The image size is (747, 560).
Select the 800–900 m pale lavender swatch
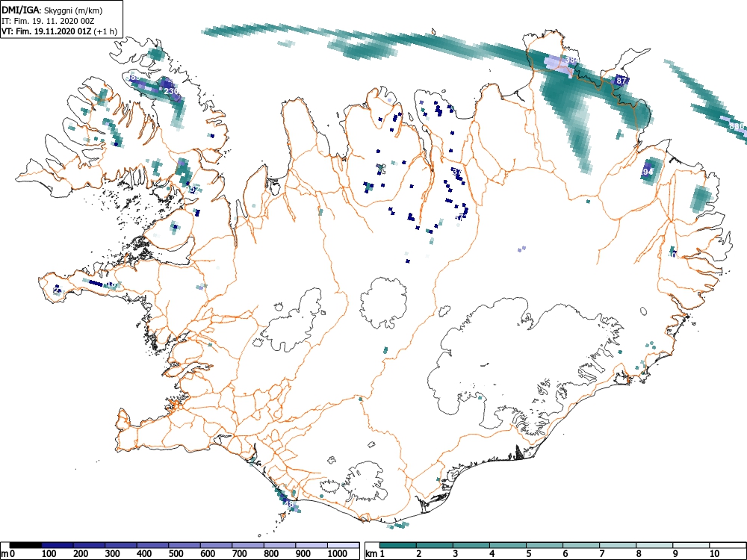pos(280,545)
